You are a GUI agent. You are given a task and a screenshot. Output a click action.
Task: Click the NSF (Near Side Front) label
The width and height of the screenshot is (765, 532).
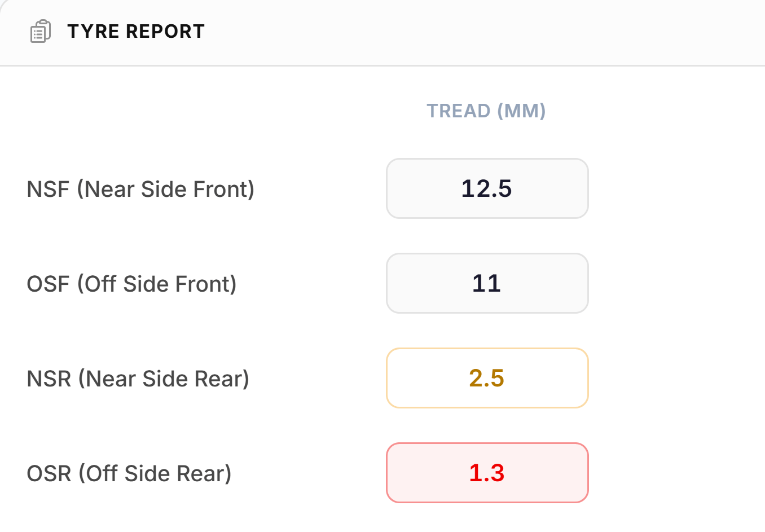click(140, 189)
